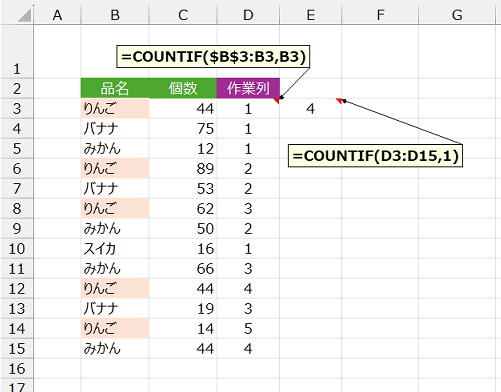Viewport: 501px width, 392px height.
Task: Select cell D14 with value 5
Action: (x=248, y=329)
